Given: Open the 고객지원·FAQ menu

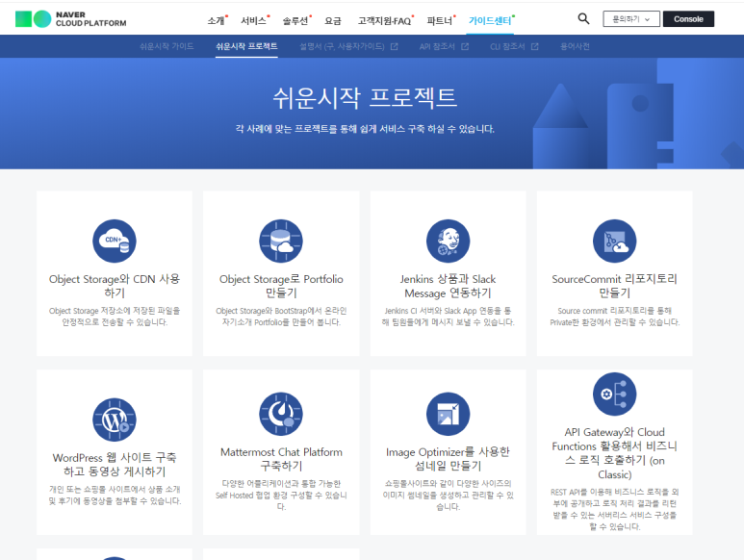Looking at the screenshot, I should coord(385,21).
